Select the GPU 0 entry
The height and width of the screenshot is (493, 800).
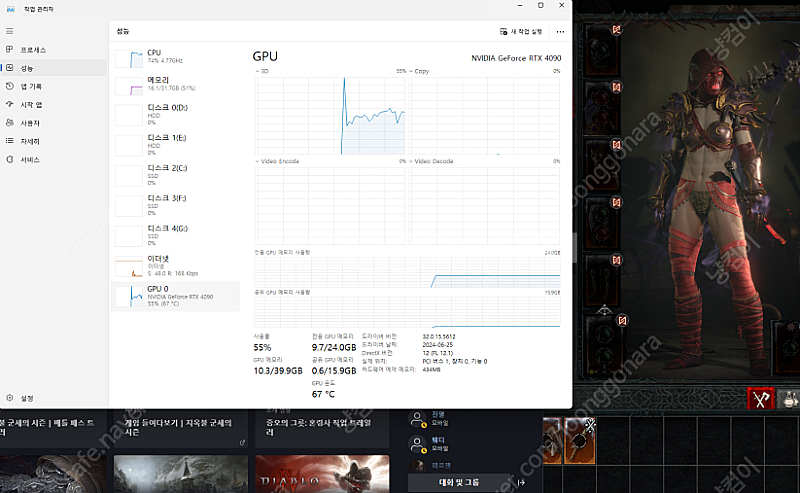click(176, 296)
